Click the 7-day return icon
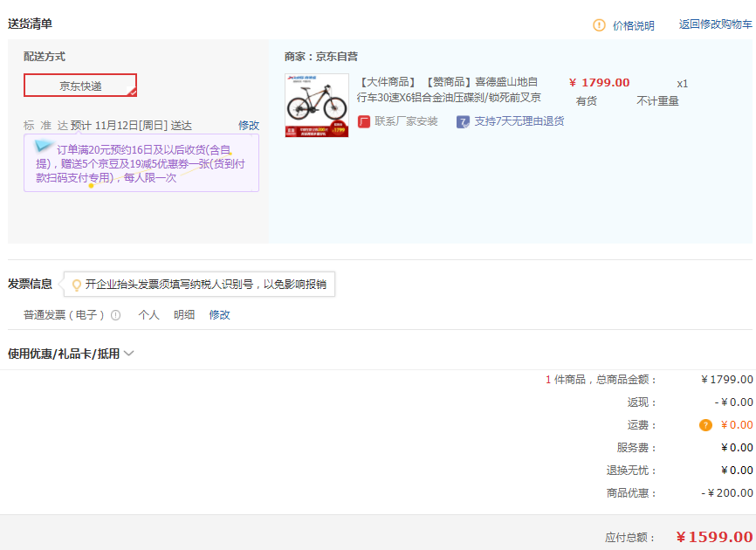This screenshot has width=756, height=550. coord(463,121)
